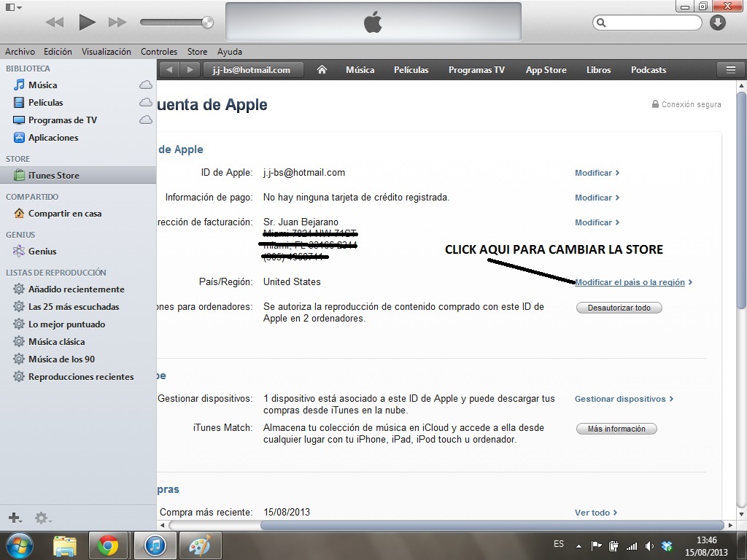747x560 pixels.
Task: Click the Más información button
Action: coord(616,429)
